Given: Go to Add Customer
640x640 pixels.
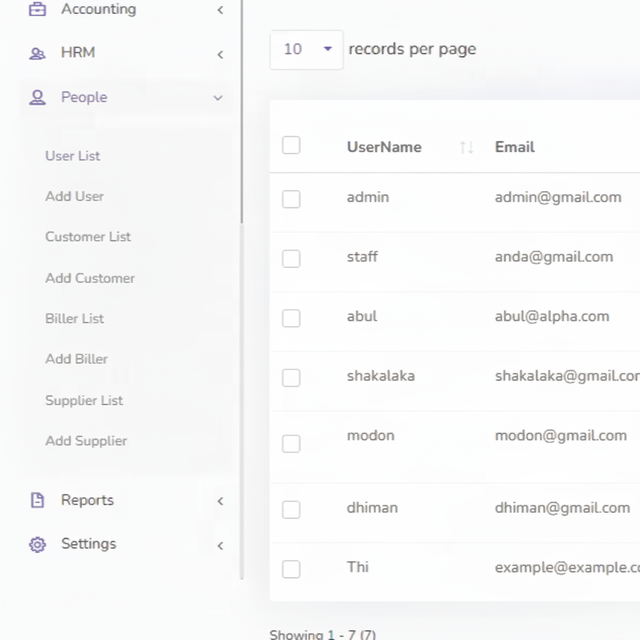Looking at the screenshot, I should (x=90, y=278).
